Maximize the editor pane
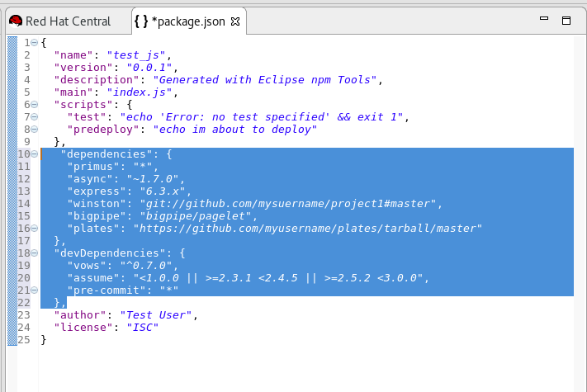The height and width of the screenshot is (392, 587). [566, 20]
